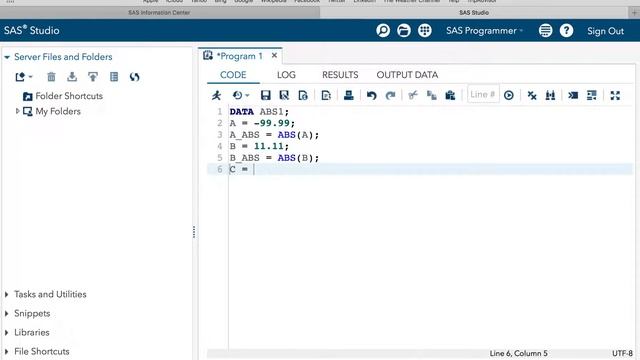This screenshot has height=360, width=640.
Task: Switch to SAS Information Center browser tab
Action: [x=159, y=13]
